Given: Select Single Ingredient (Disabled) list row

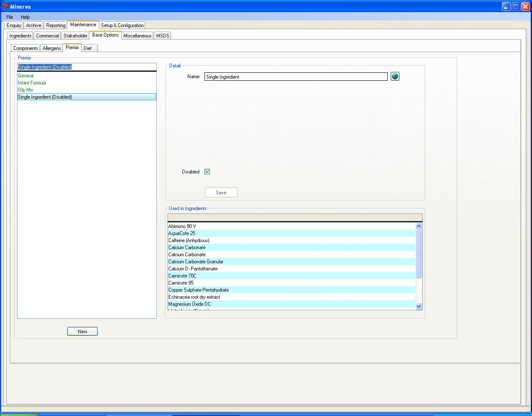Looking at the screenshot, I should pos(87,97).
